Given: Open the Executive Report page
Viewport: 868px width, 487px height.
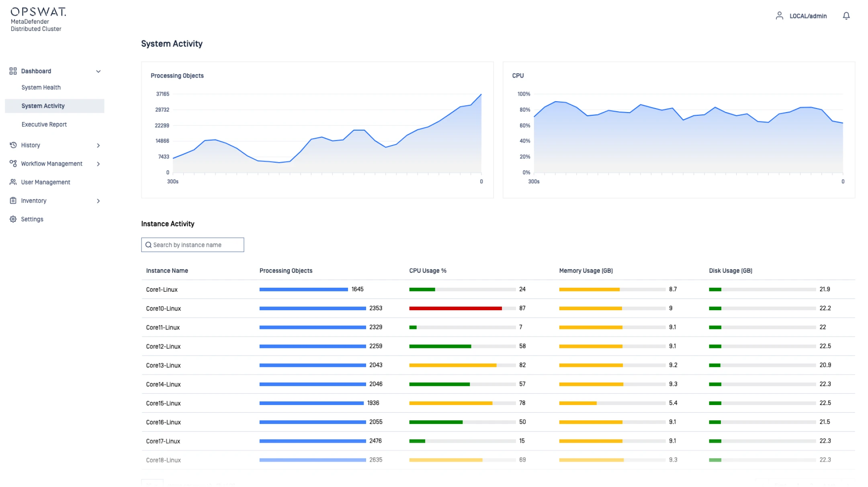Looking at the screenshot, I should [44, 124].
